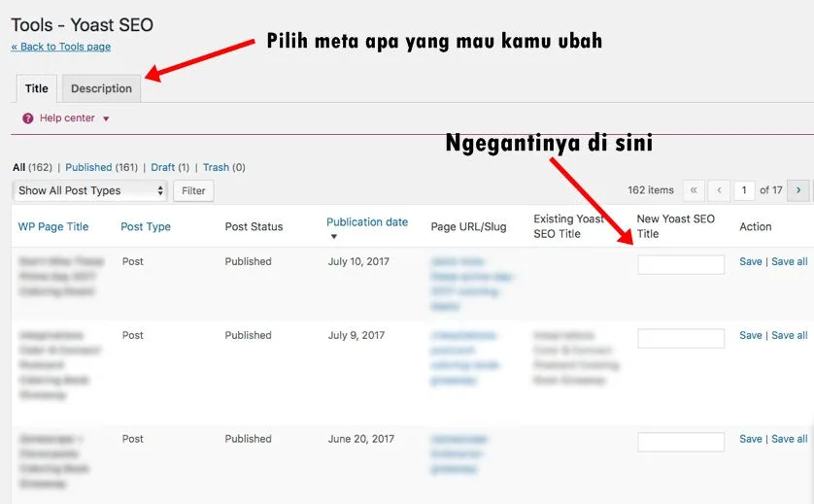Viewport: 814px width, 504px height.
Task: Click the 'Action' column header
Action: pyautogui.click(x=756, y=226)
